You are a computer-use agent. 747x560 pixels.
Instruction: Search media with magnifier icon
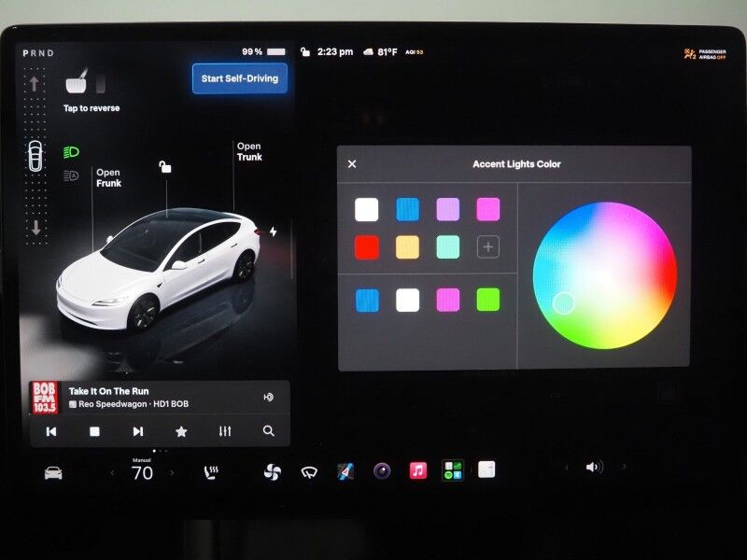coord(269,431)
